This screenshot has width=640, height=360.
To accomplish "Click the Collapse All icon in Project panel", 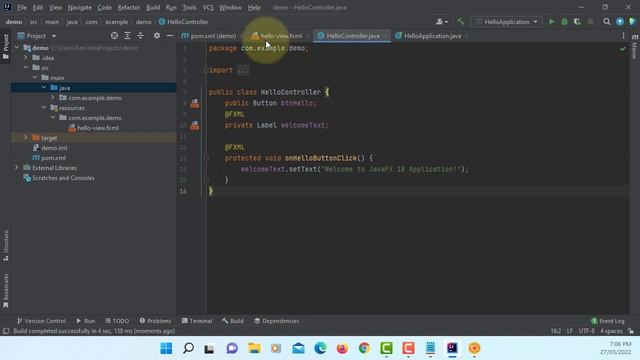I will tap(140, 36).
